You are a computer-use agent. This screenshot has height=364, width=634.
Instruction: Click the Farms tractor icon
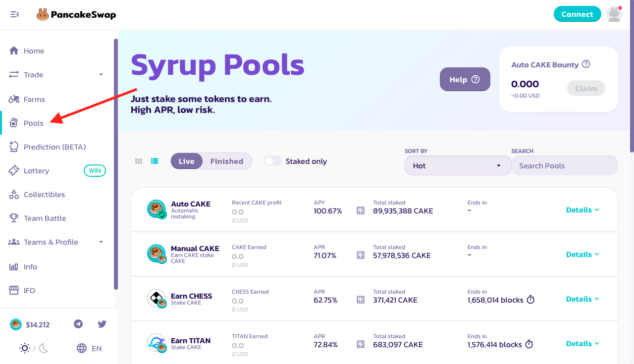[14, 99]
